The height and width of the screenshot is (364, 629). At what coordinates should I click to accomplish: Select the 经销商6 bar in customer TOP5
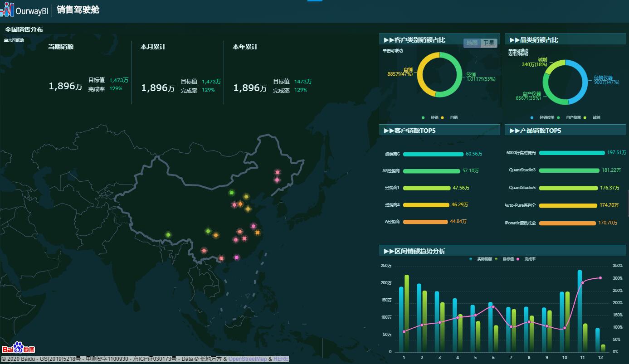433,154
